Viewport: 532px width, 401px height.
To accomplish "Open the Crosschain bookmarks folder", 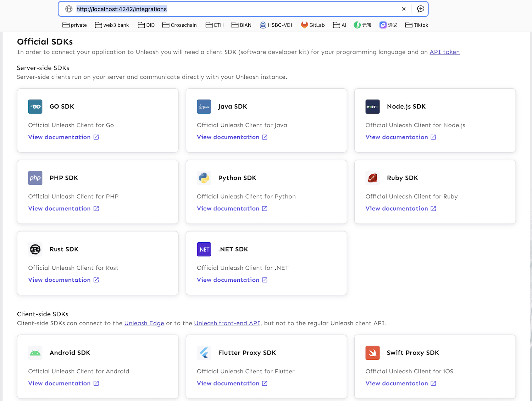I will tap(179, 25).
